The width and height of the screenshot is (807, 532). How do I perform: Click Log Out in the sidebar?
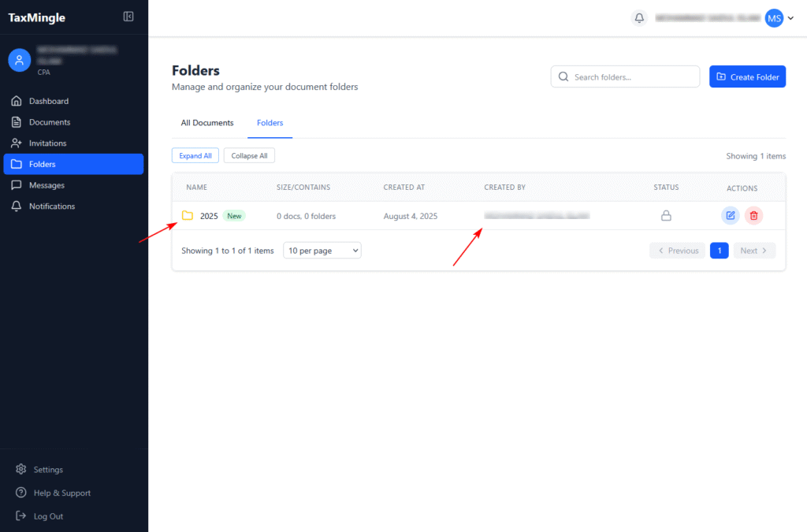[x=47, y=516]
